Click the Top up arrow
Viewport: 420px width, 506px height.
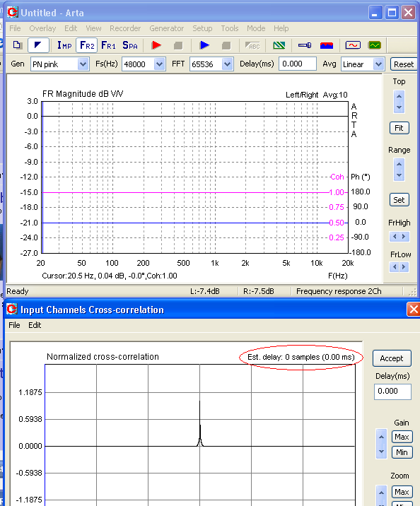(x=399, y=96)
